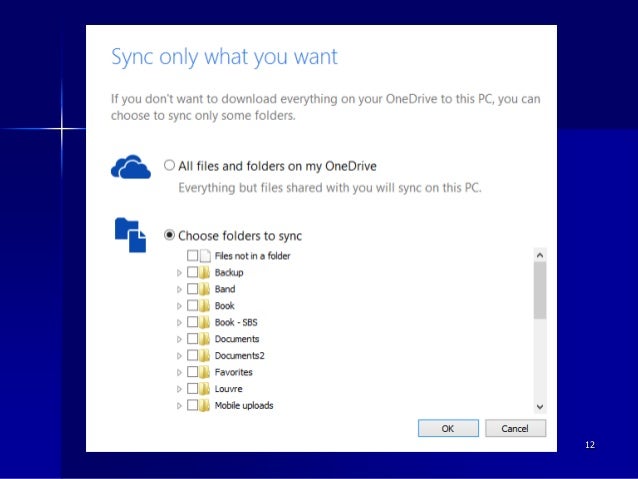Screen dimensions: 638x479
Task: Expand the Favorites folder tree arrow
Action: [x=179, y=372]
